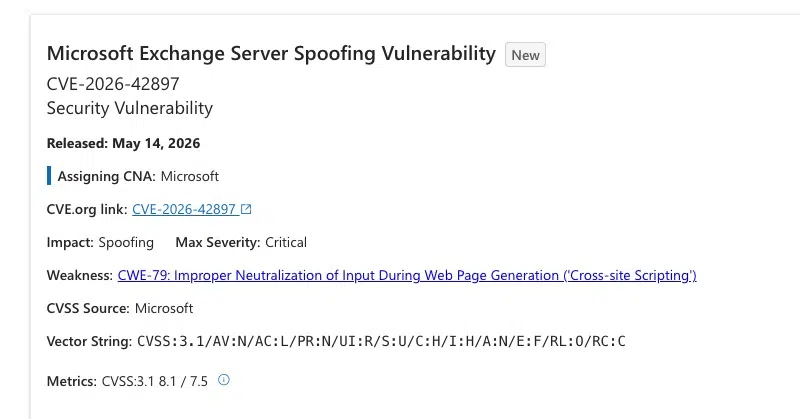Click the blue bar beside Assigning CNA
800x419 pixels.
point(49,176)
